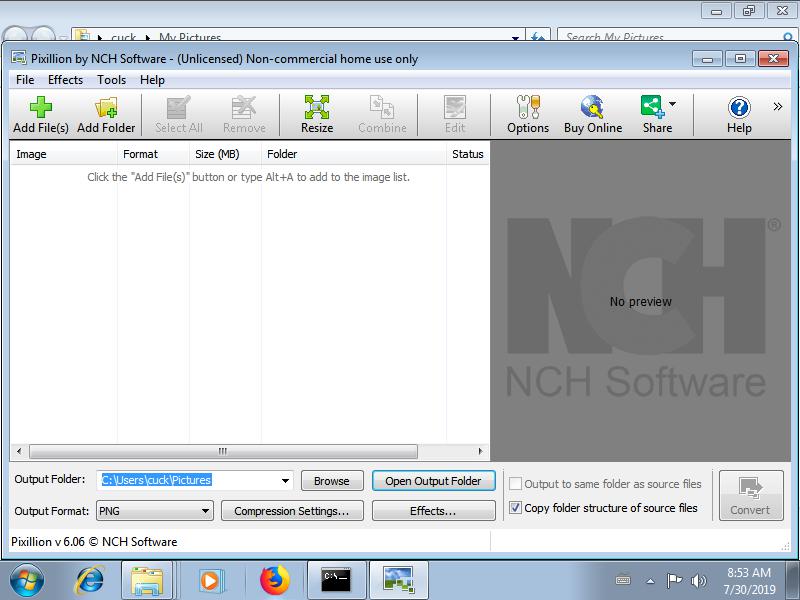Expand the toolbar overflow chevron
The width and height of the screenshot is (800, 600).
pyautogui.click(x=777, y=106)
